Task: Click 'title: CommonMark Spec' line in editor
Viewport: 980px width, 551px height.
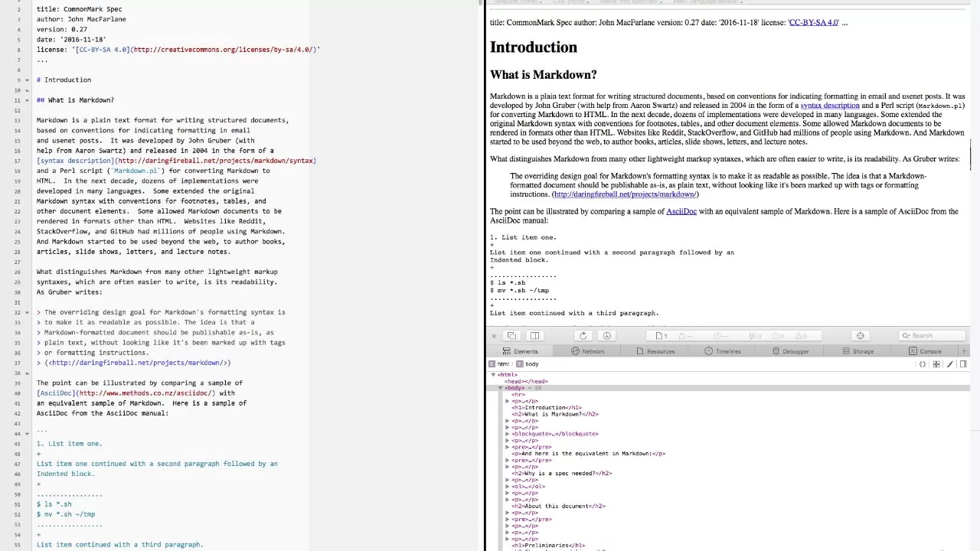Action: coord(79,9)
